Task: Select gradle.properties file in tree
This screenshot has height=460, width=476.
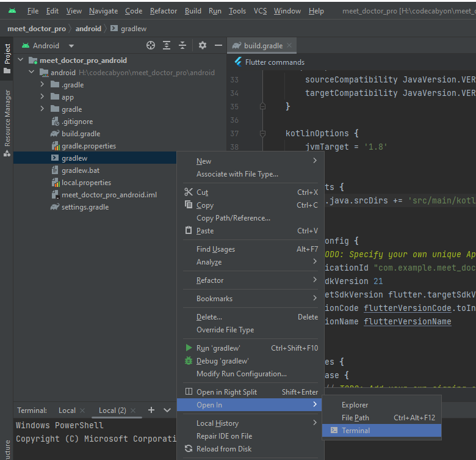Action: (x=88, y=146)
